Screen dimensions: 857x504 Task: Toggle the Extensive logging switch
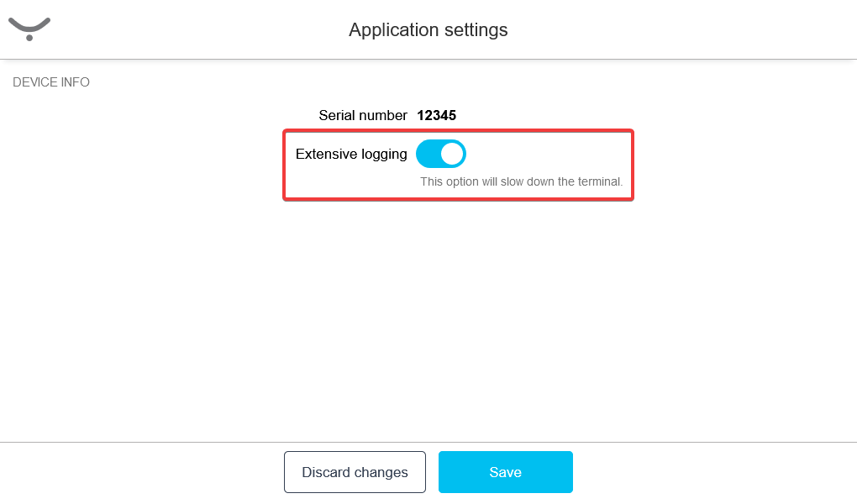(x=441, y=154)
